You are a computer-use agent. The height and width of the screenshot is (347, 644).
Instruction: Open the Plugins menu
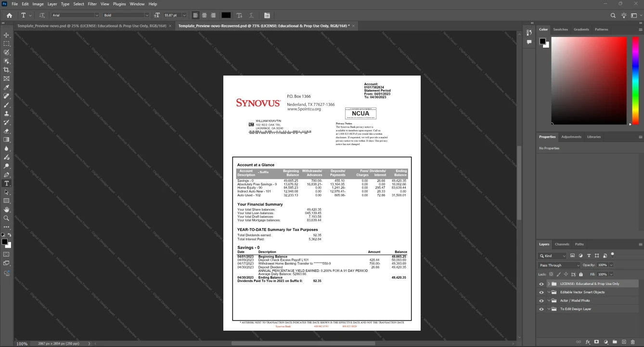[119, 4]
